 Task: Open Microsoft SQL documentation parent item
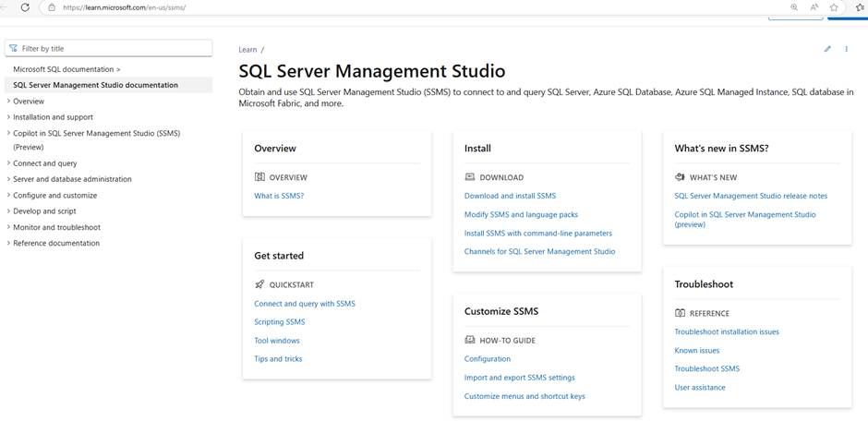67,69
